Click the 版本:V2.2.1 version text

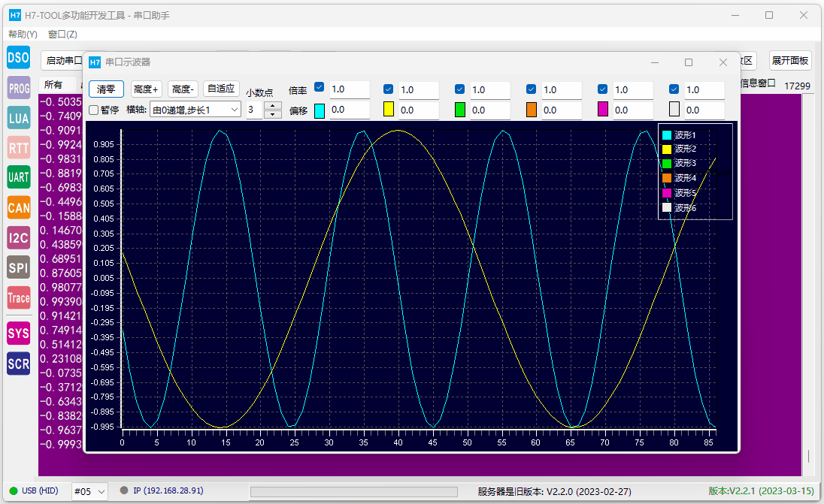click(761, 491)
